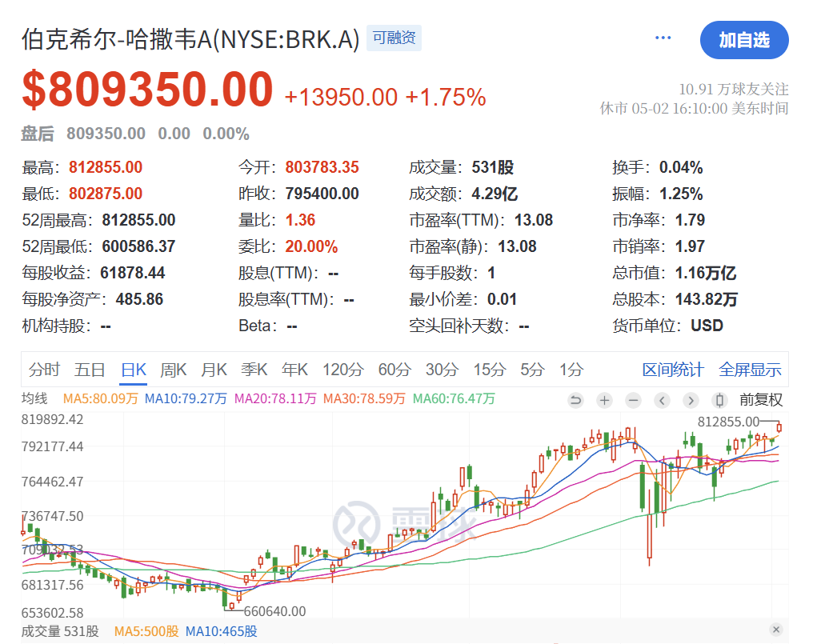The width and height of the screenshot is (817, 644).
Task: Click the 加自选 add to watchlist button
Action: (744, 40)
